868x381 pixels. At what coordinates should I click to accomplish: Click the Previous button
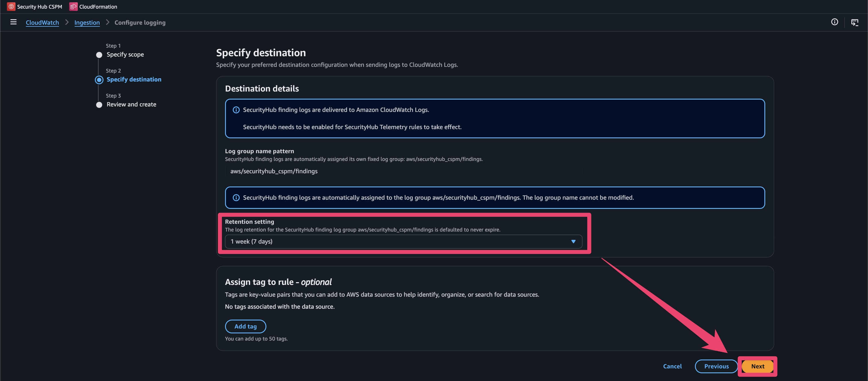[x=716, y=366]
